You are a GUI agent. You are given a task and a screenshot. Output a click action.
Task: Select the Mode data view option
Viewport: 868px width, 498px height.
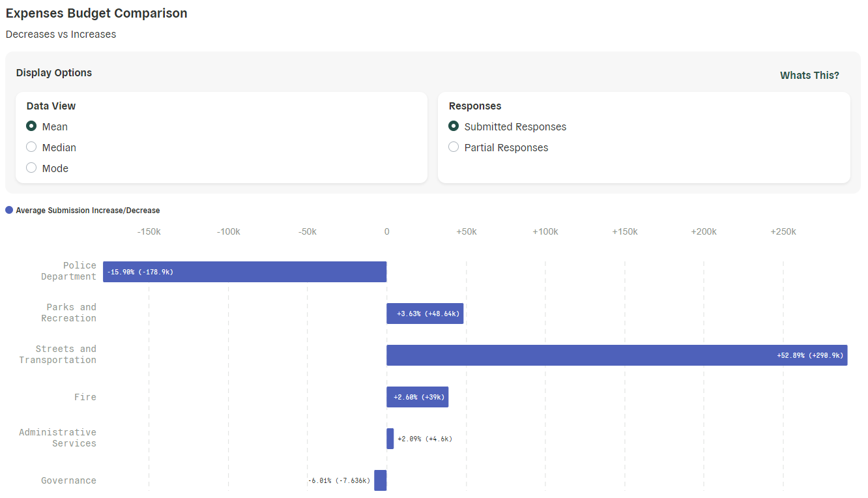pyautogui.click(x=31, y=168)
